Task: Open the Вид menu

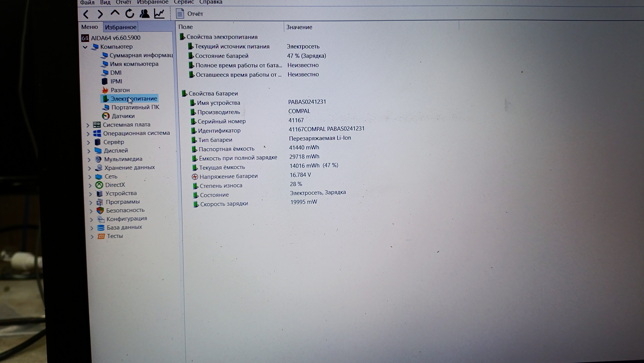Action: (x=105, y=3)
